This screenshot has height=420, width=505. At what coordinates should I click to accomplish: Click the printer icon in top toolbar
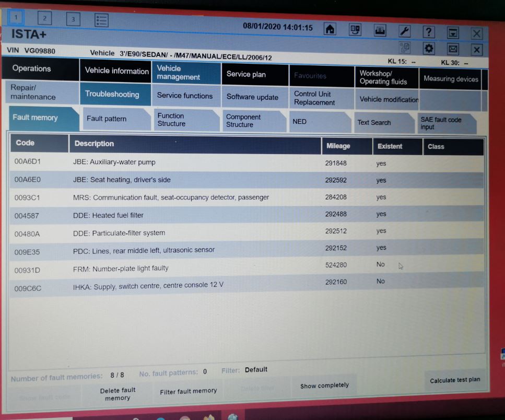pyautogui.click(x=380, y=30)
